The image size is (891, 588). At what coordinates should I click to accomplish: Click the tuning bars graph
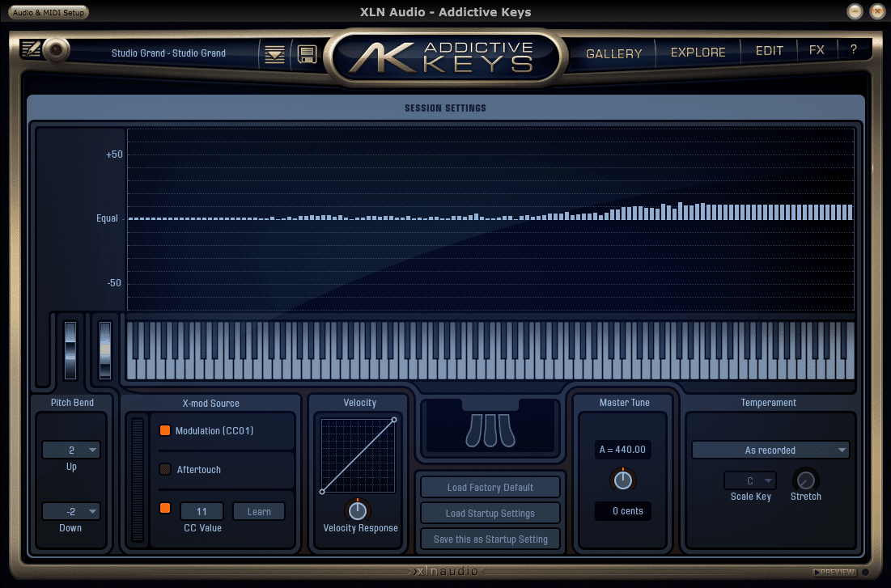click(x=490, y=219)
